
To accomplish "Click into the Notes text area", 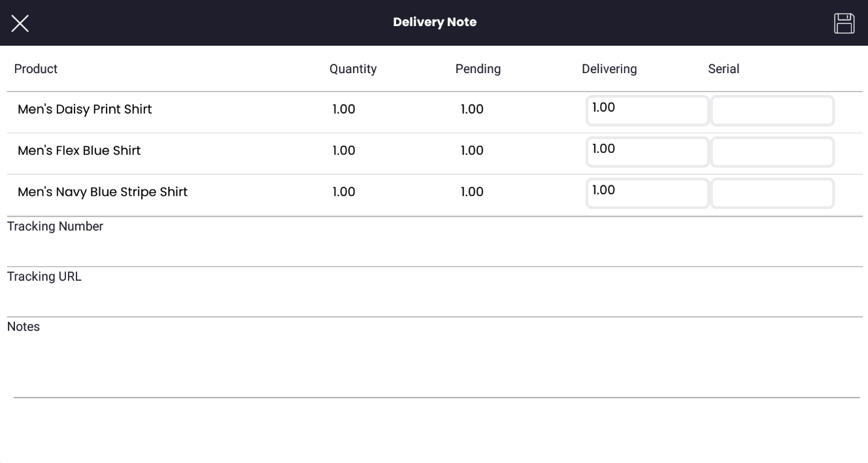I will click(434, 364).
